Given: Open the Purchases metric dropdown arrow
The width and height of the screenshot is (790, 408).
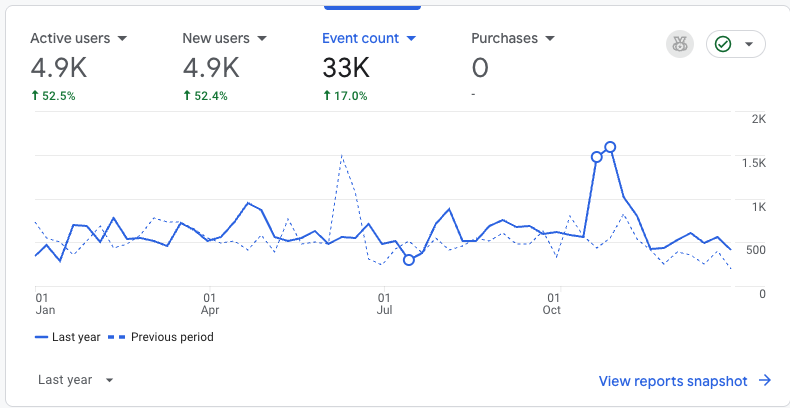Looking at the screenshot, I should [x=549, y=38].
